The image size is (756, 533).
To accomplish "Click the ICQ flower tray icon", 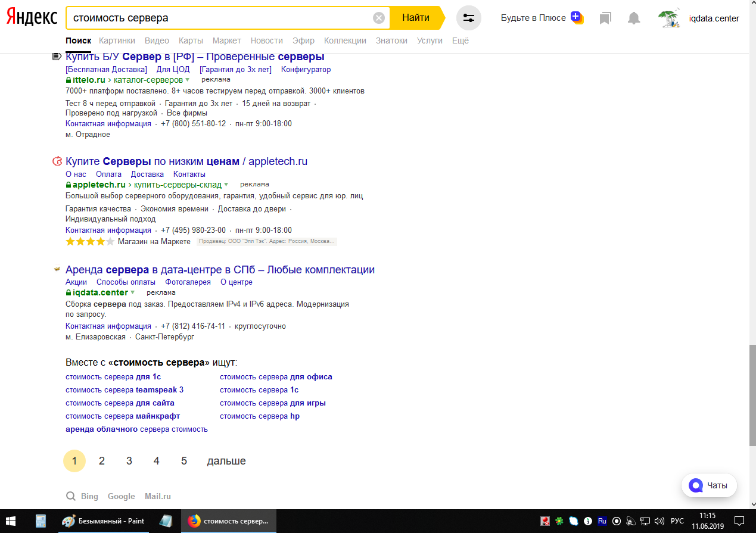I will click(x=559, y=521).
